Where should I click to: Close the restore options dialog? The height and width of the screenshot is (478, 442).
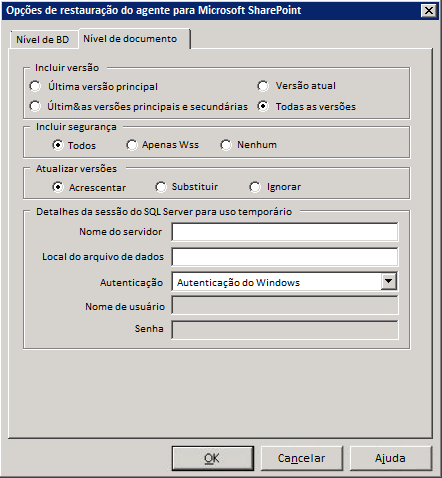click(429, 11)
